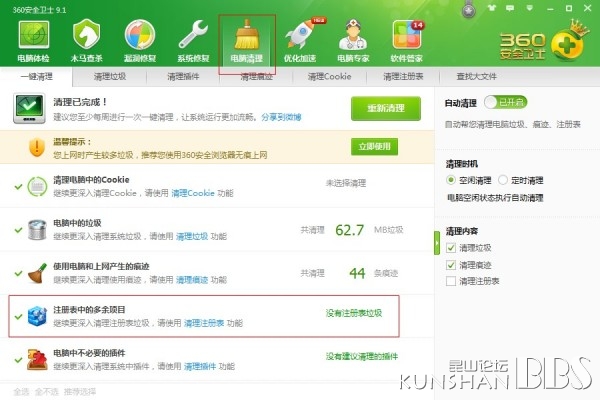The image size is (600, 400).
Task: Uncheck the 清理垃圾 checkbox
Action: click(451, 248)
